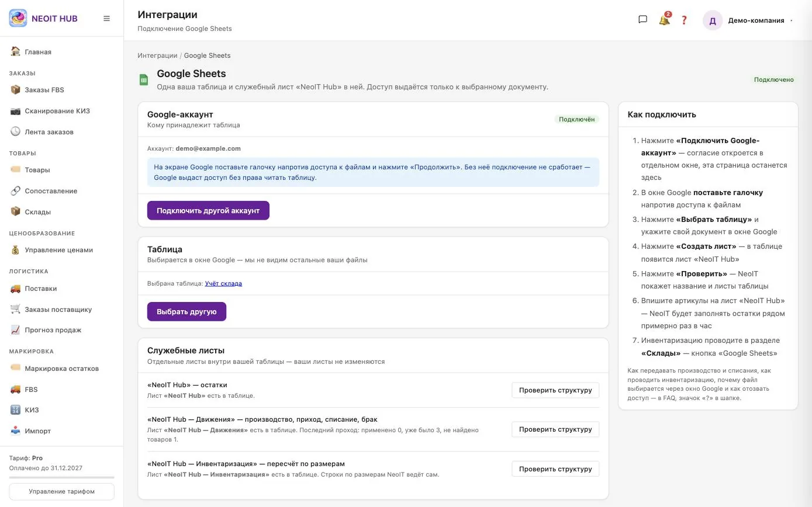Check structure of NeoIT Hub Инвентаризация sheet
Viewport: 812px width, 507px height.
tap(555, 469)
